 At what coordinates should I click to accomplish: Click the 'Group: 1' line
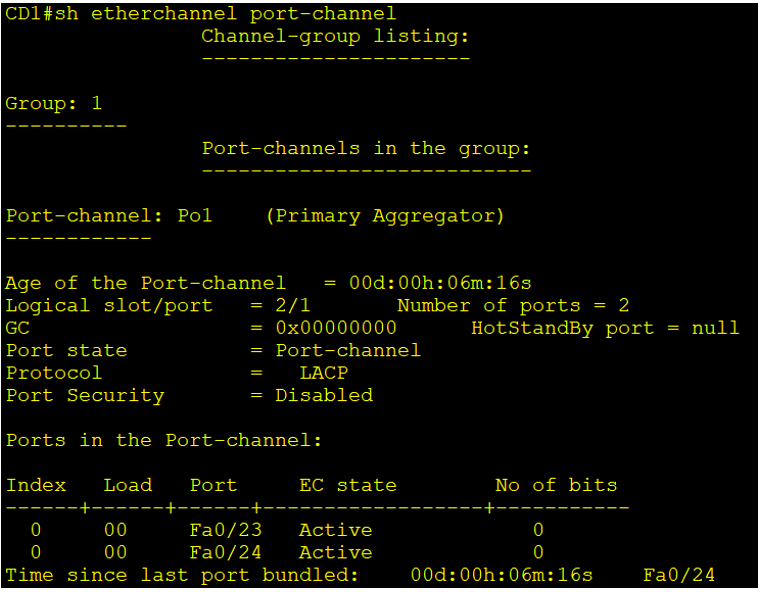pyautogui.click(x=54, y=103)
